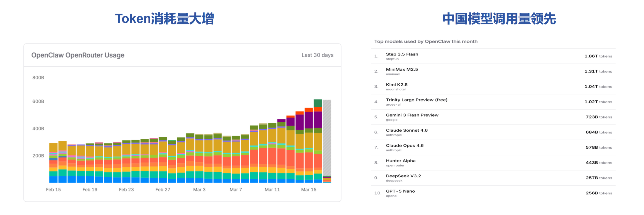Click the "400B" y-axis label
This screenshot has width=644, height=215.
(x=38, y=129)
